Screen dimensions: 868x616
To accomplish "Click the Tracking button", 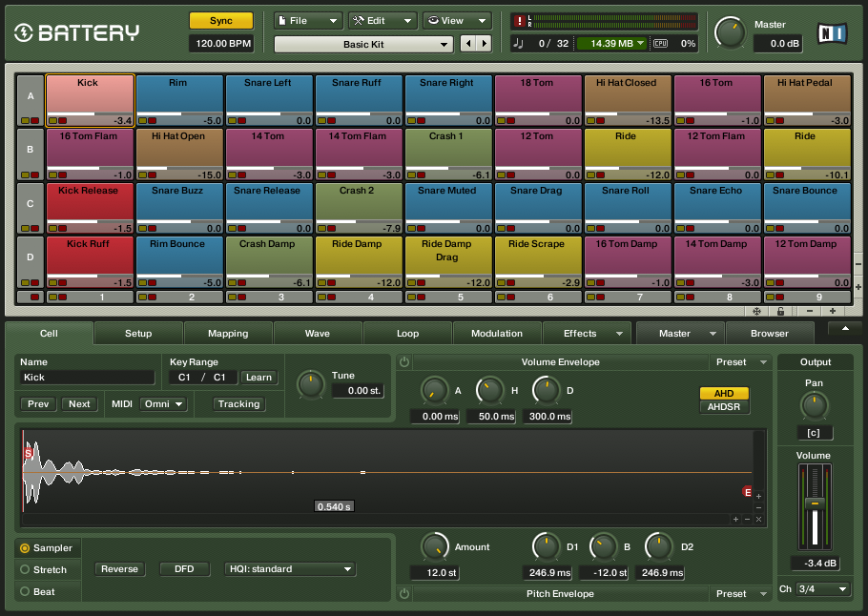I will click(x=238, y=404).
